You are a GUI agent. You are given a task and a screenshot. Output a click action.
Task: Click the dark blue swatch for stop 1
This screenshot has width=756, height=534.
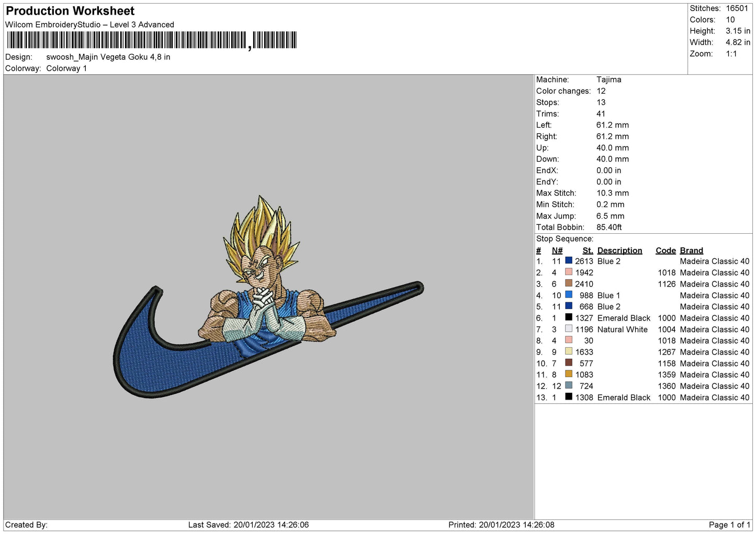tap(569, 260)
